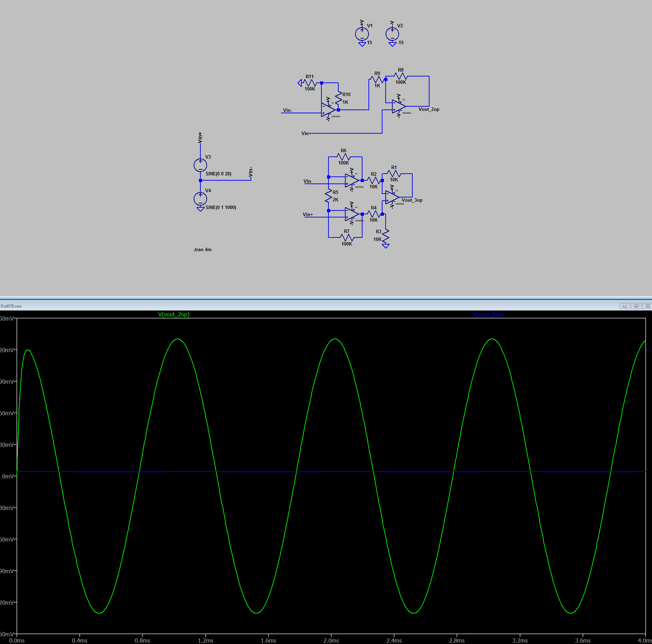Click the 0.4ms time axis label

coord(80,640)
